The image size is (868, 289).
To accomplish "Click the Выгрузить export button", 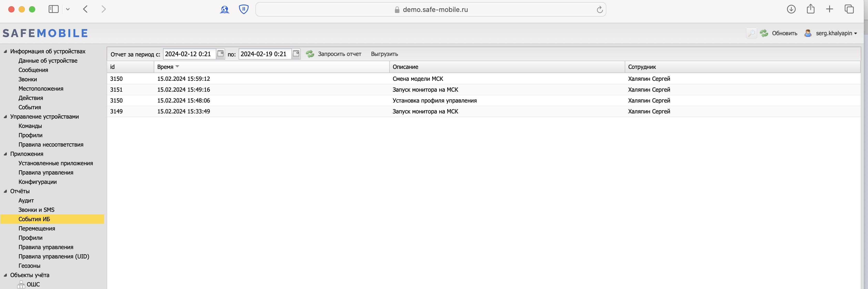I will coord(384,54).
